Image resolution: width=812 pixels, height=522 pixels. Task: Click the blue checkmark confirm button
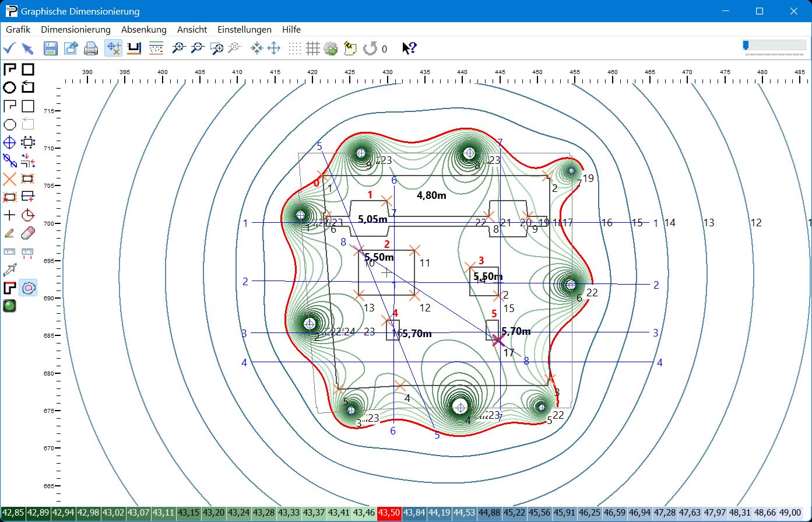[x=9, y=48]
